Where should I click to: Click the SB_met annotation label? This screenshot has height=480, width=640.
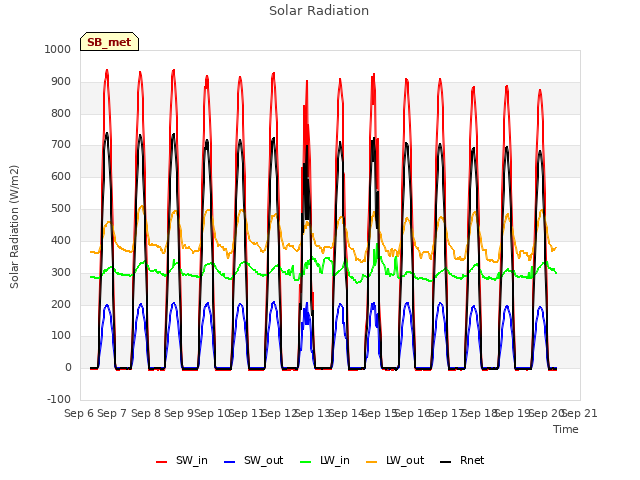tap(109, 42)
